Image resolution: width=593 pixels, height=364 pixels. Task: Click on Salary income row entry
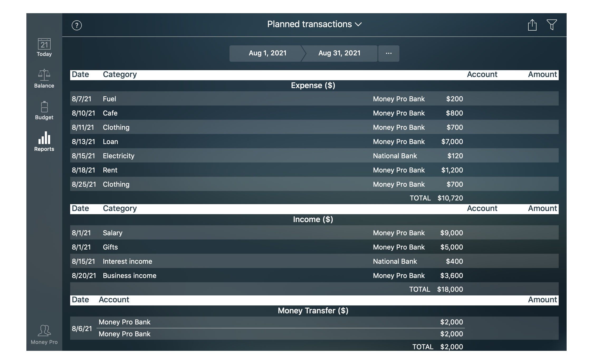tap(314, 232)
